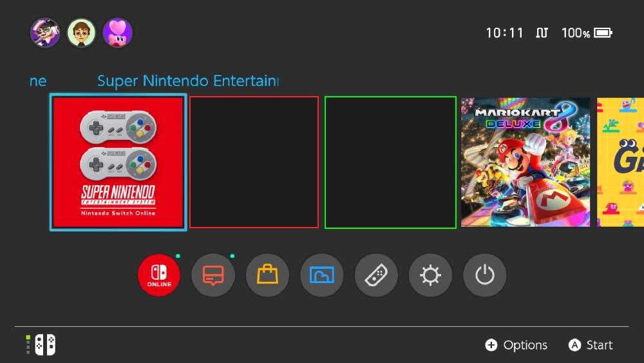Select the partially visible yellow game tile
Image resolution: width=644 pixels, height=363 pixels.
click(x=620, y=162)
